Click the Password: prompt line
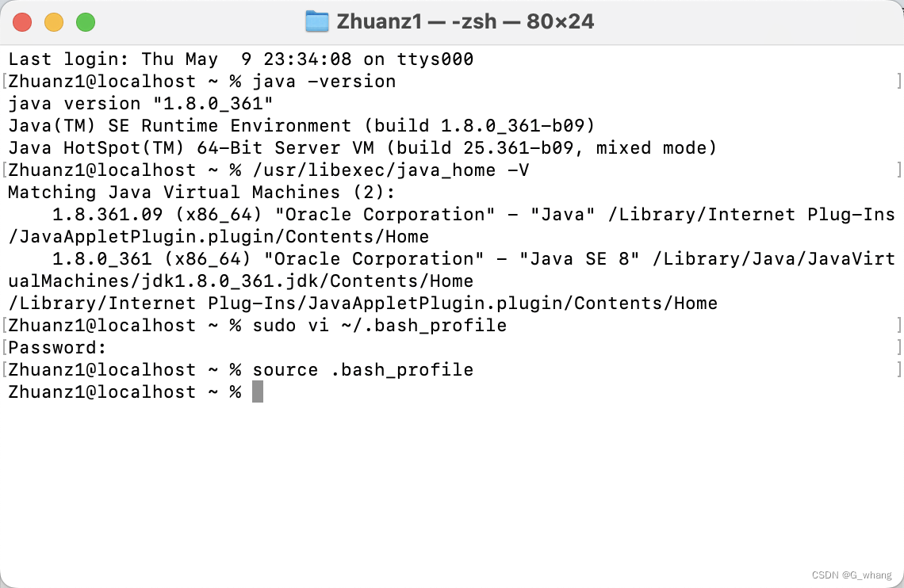 (56, 347)
